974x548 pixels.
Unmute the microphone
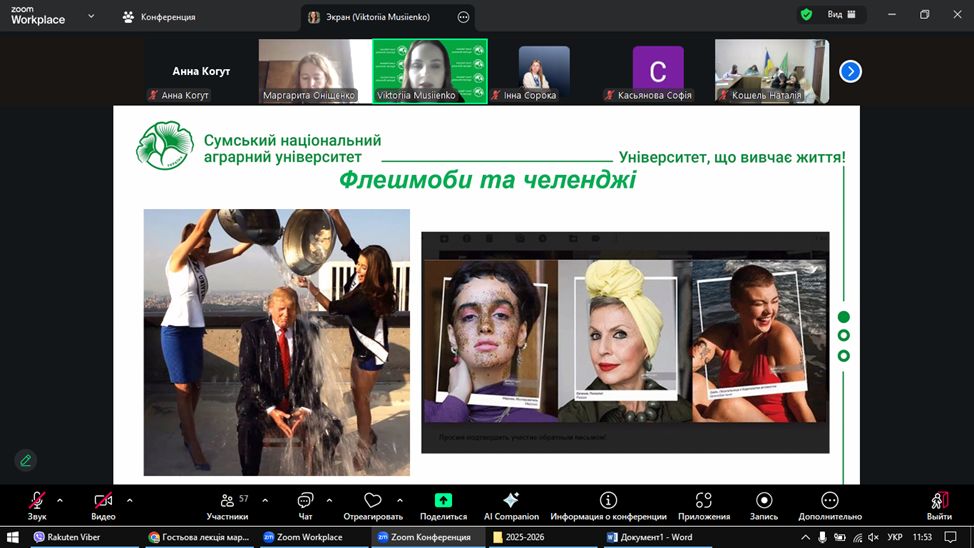point(37,501)
